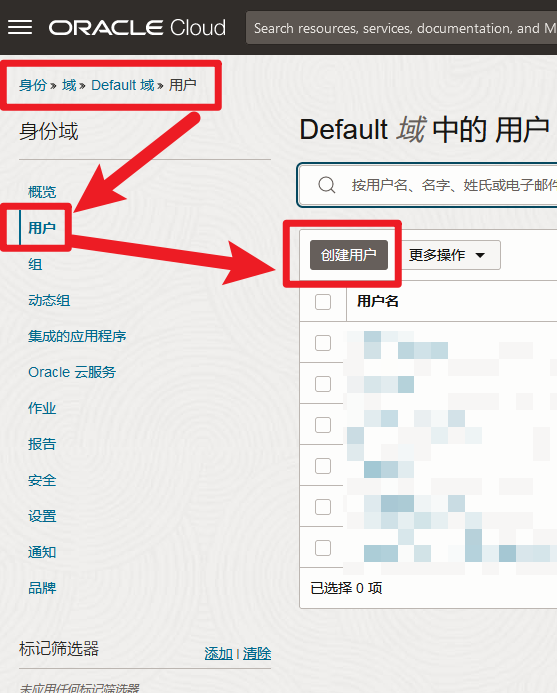
Task: Open 用户 in the sidebar
Action: pos(42,228)
